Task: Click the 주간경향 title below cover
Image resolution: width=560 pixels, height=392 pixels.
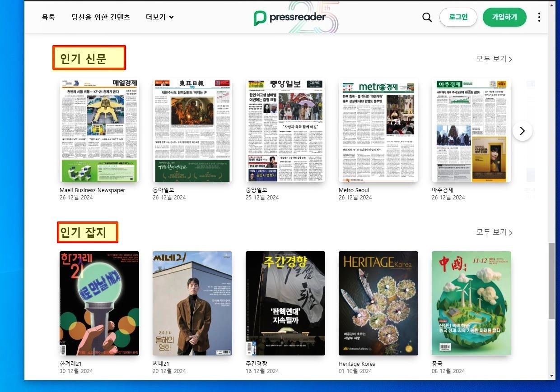Action: point(257,364)
